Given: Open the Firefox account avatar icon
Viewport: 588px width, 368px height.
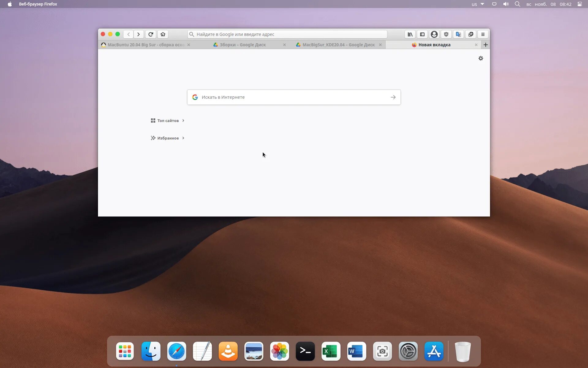Looking at the screenshot, I should (434, 34).
